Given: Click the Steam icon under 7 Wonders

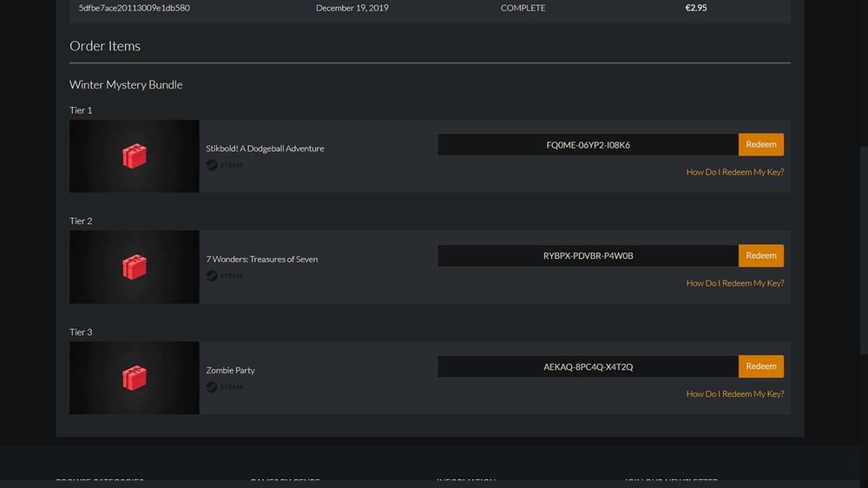Looking at the screenshot, I should click(212, 276).
